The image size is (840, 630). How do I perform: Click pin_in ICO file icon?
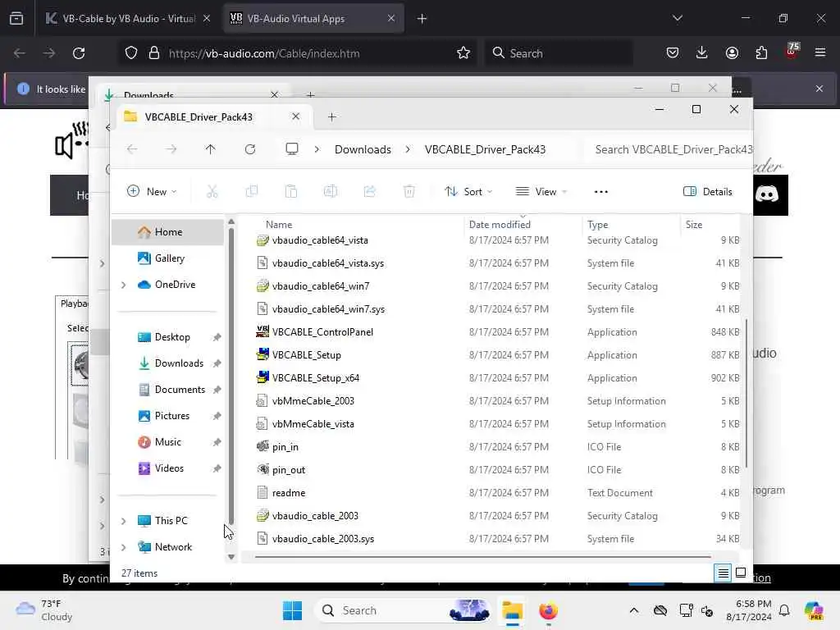(262, 446)
